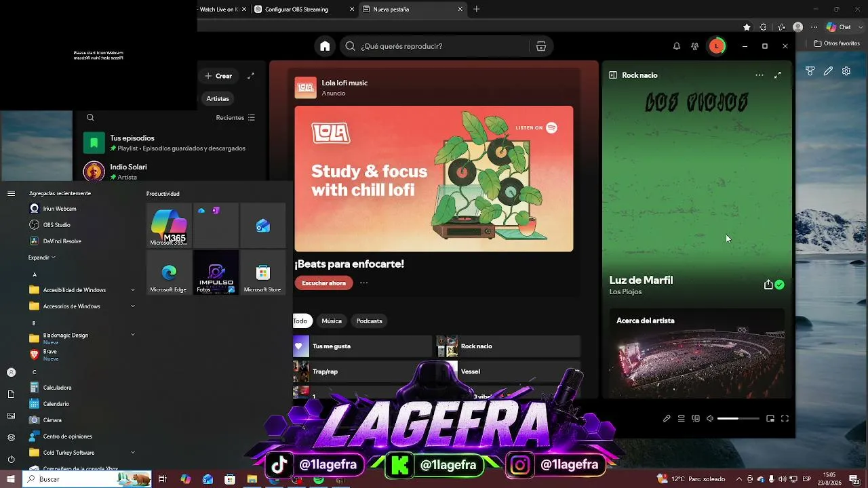Open Edge Copilot Chat button
868x488 pixels.
click(839, 27)
